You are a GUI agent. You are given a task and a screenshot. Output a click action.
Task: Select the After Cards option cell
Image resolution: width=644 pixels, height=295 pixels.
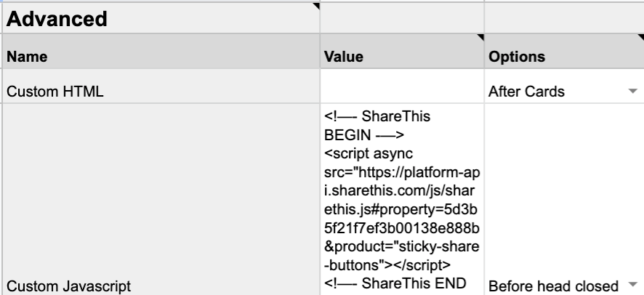[552, 92]
